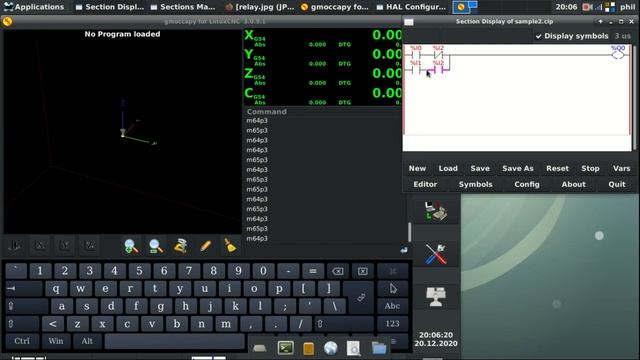The image size is (640, 360).
Task: Toggle the Win modifier key
Action: pyautogui.click(x=56, y=341)
